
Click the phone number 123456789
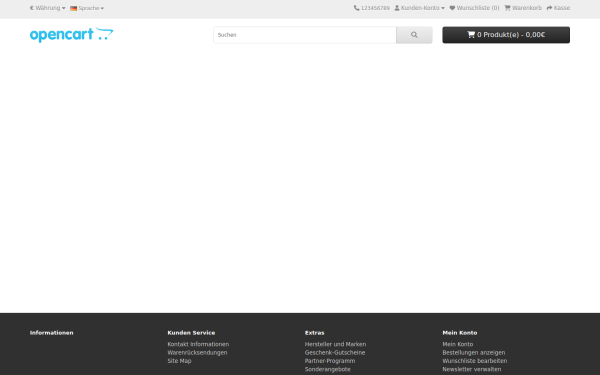[x=375, y=8]
